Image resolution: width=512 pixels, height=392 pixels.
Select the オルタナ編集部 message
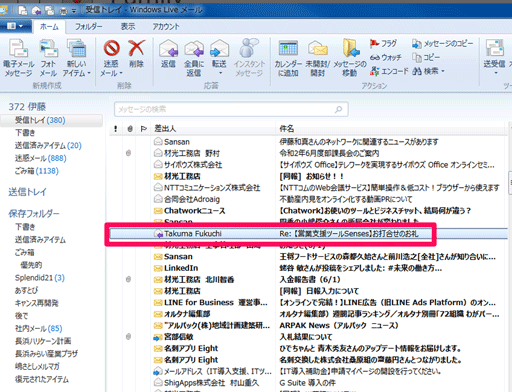[x=307, y=314]
